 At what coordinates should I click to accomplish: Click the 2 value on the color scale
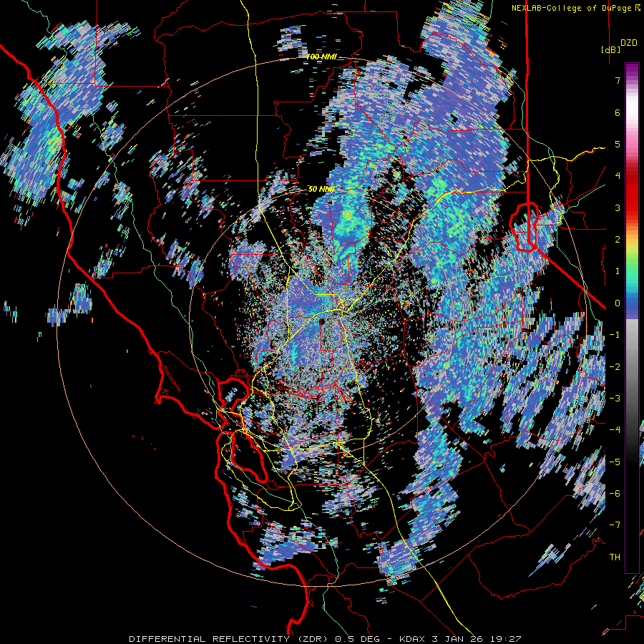pyautogui.click(x=618, y=240)
